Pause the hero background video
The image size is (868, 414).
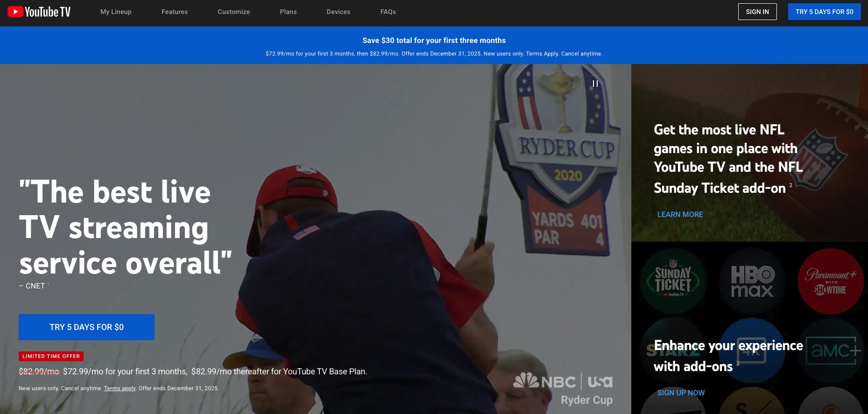595,84
